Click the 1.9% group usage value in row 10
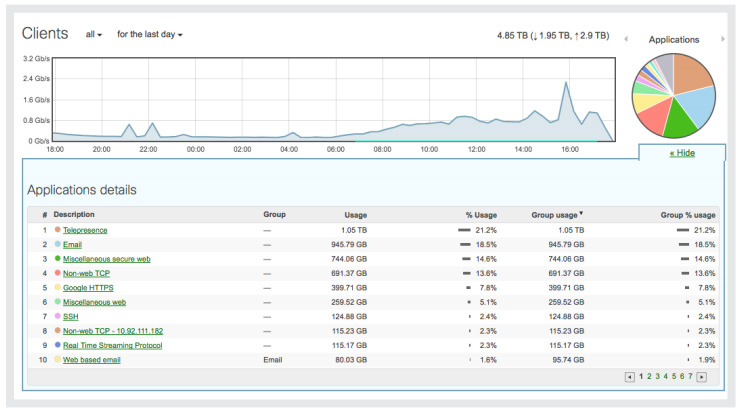The image size is (742, 415). (x=707, y=360)
